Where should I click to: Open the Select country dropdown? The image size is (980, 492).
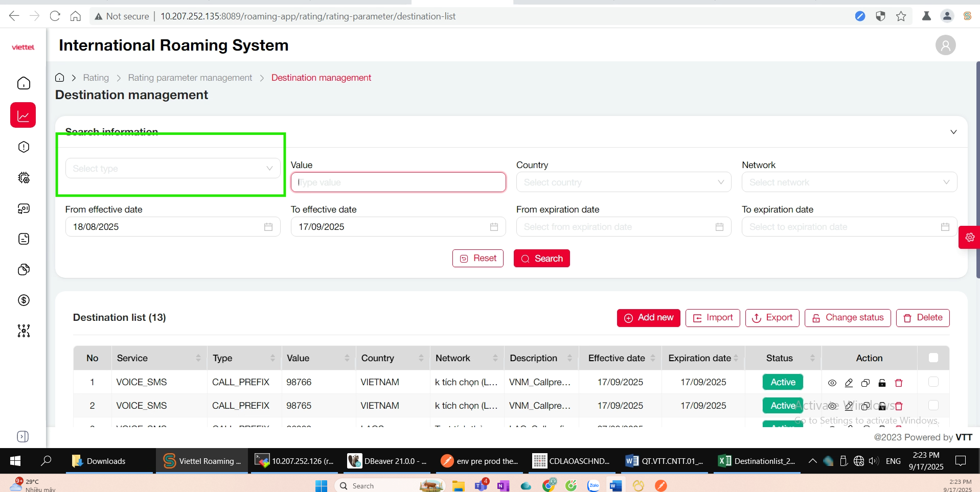[623, 182]
